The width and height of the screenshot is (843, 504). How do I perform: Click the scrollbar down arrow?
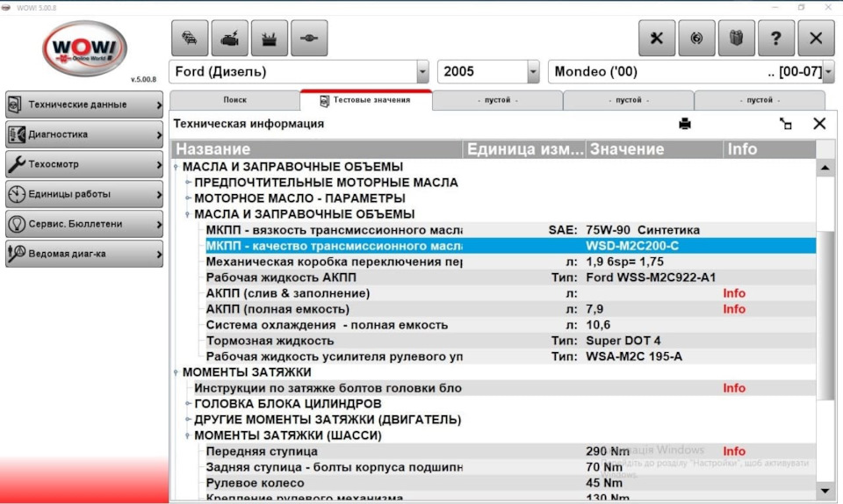click(x=825, y=491)
